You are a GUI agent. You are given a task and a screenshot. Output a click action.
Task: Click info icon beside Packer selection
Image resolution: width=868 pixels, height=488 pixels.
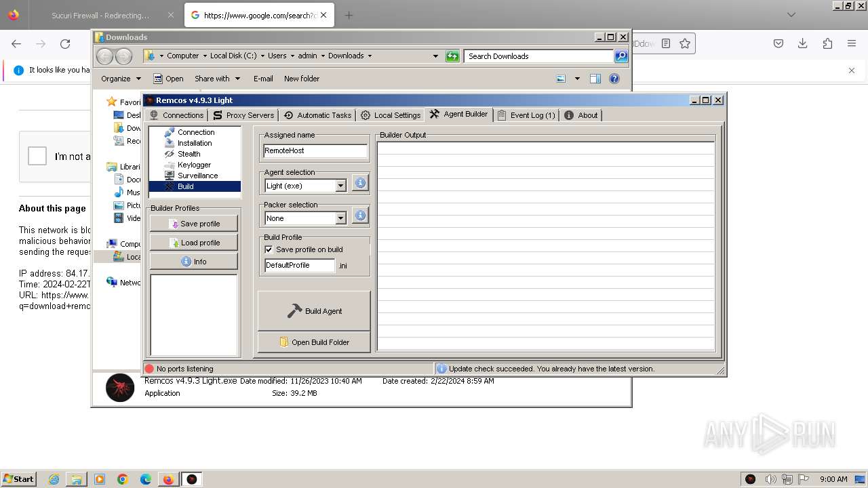tap(360, 216)
